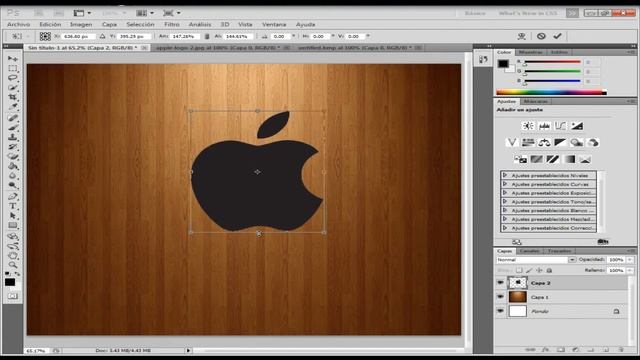Select the Pen tool
This screenshot has width=640, height=360.
tap(13, 197)
